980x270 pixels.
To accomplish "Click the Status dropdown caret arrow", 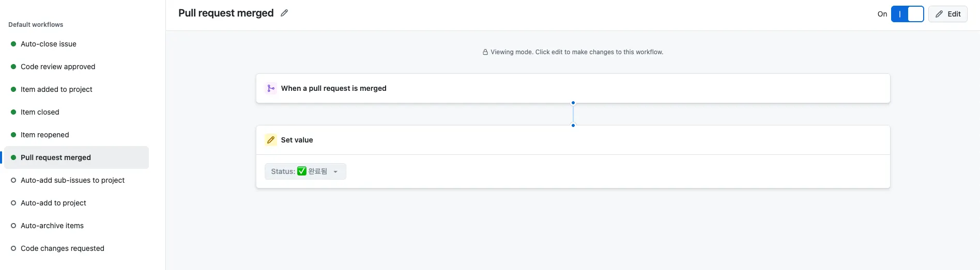I will [x=335, y=172].
